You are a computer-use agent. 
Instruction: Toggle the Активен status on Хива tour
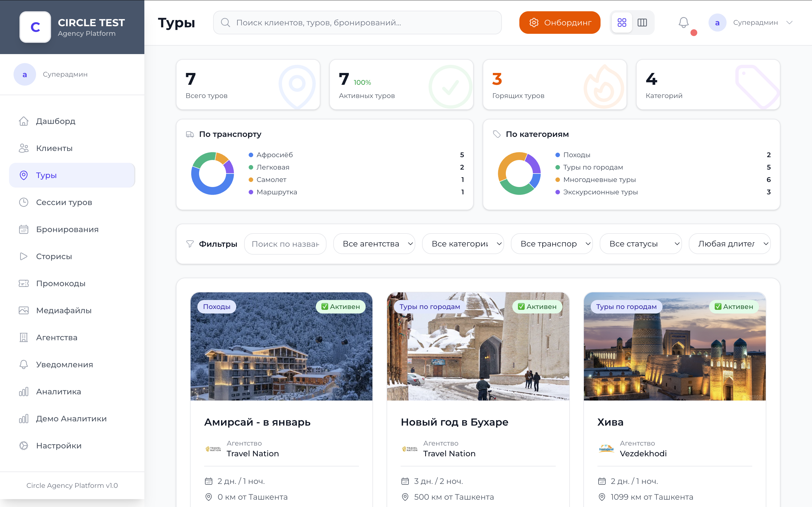pyautogui.click(x=734, y=306)
